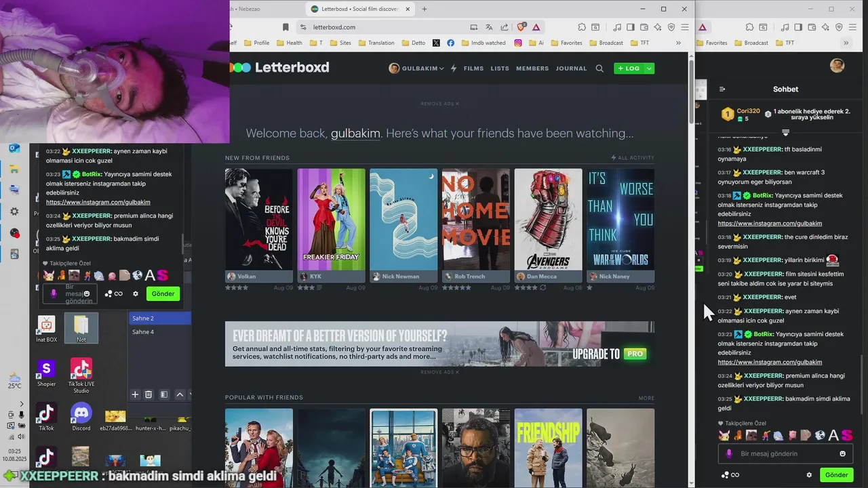This screenshot has height=488, width=868.
Task: Click the translate page icon in the address bar
Action: [x=489, y=27]
